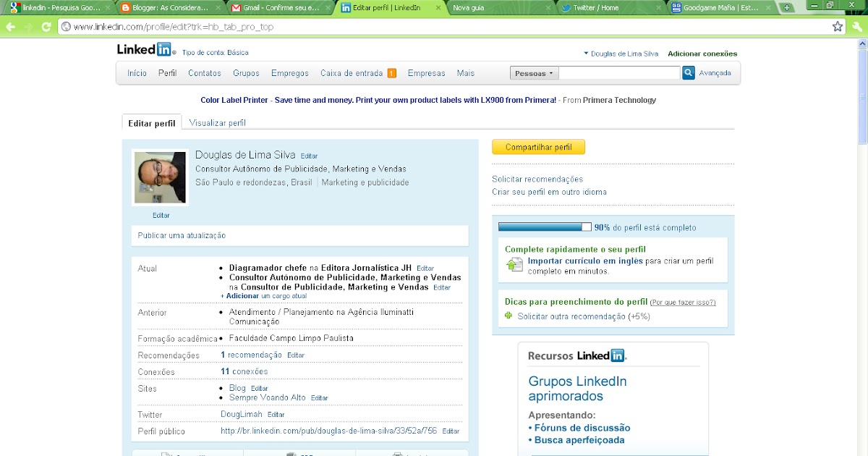Click the profile completeness progress bar
Image resolution: width=868 pixels, height=456 pixels.
(x=545, y=227)
